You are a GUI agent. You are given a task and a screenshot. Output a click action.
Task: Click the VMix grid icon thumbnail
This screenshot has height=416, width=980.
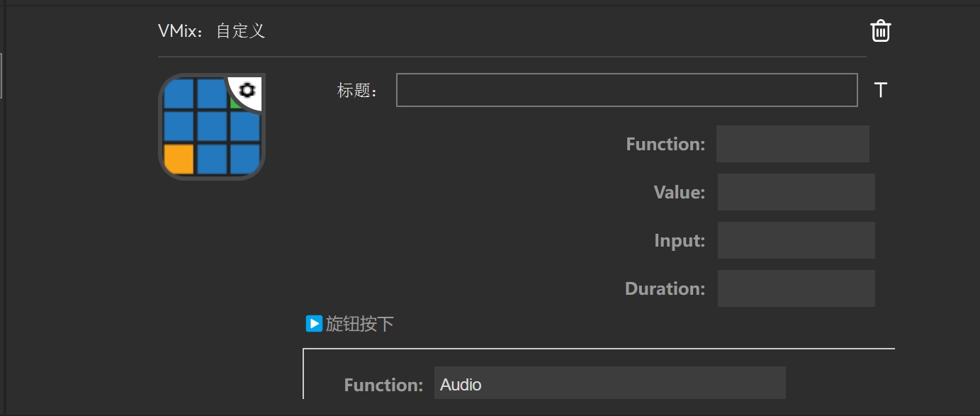tap(212, 126)
